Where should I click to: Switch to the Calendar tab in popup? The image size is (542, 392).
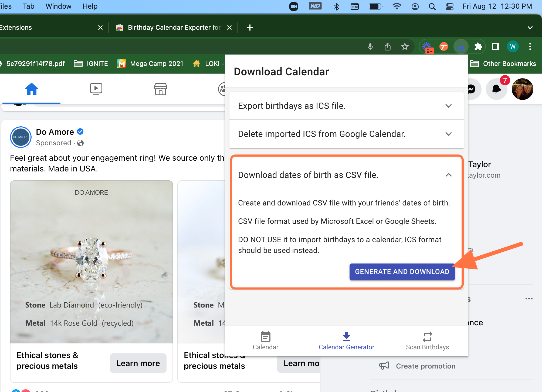point(265,341)
